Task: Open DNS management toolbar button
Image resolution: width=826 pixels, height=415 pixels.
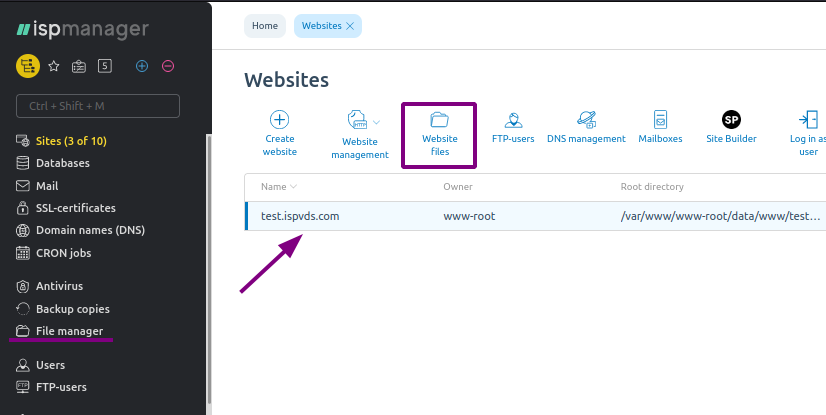Action: coord(586,127)
